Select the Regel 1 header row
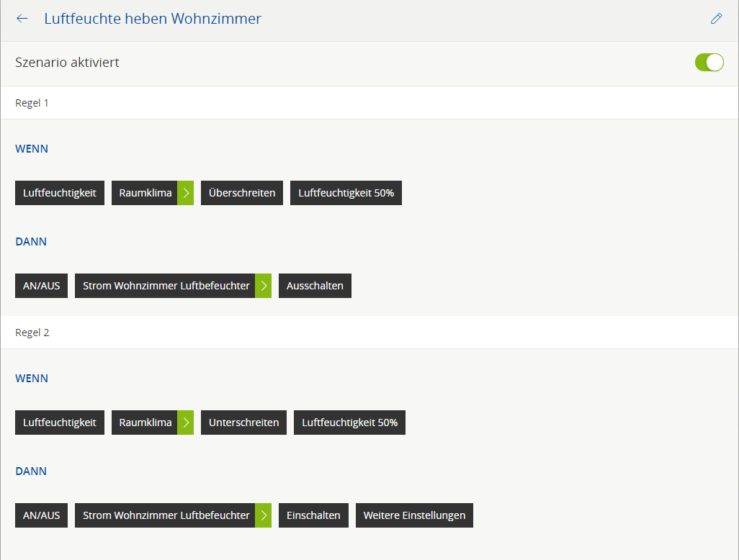Image resolution: width=739 pixels, height=560 pixels. pyautogui.click(x=369, y=103)
